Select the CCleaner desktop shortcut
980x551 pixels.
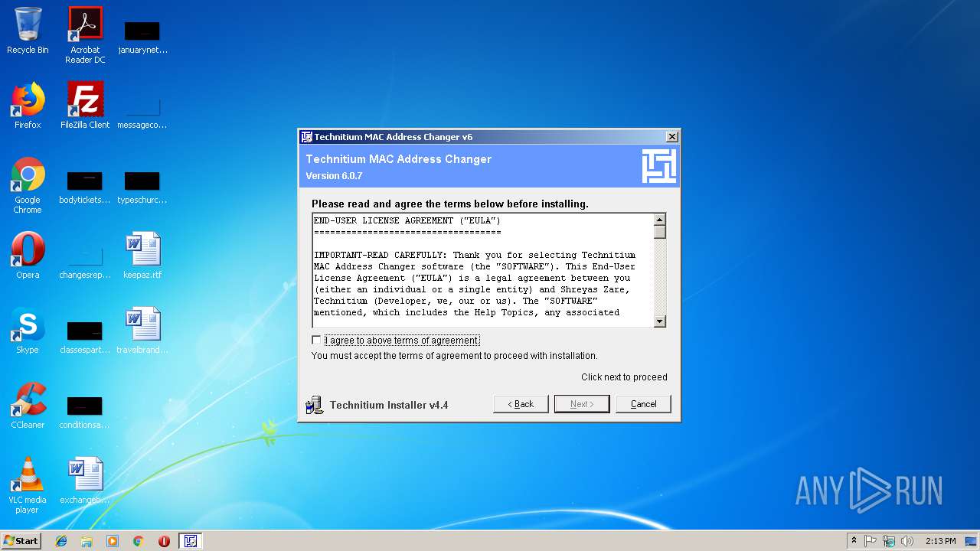[x=28, y=406]
